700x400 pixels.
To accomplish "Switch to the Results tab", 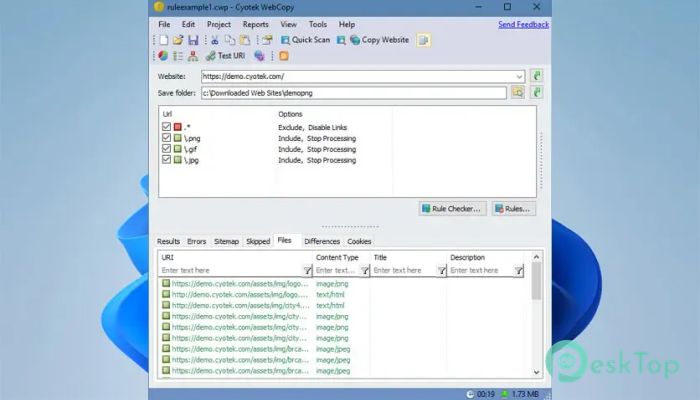I will tap(168, 242).
